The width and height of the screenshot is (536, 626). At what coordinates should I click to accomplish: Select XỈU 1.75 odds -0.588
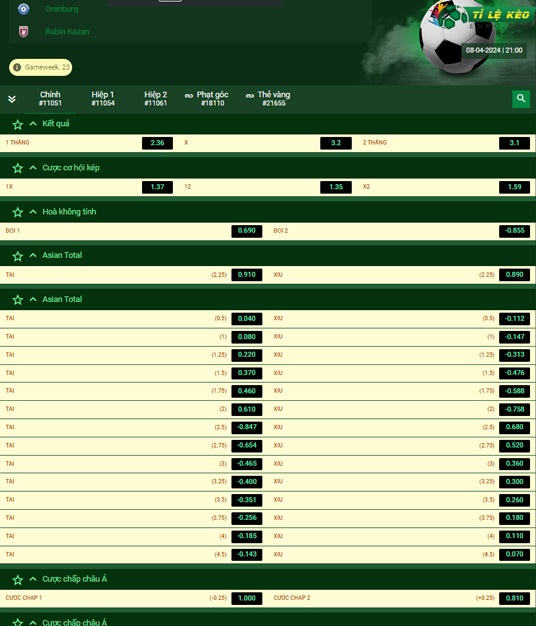click(x=514, y=391)
